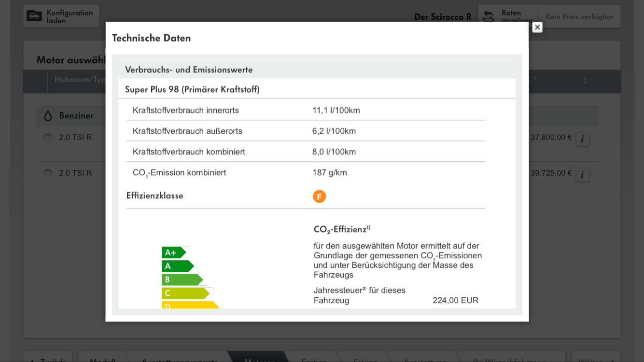644x362 pixels.
Task: Select the first 2.0 TSI R radio button
Action: pos(48,138)
